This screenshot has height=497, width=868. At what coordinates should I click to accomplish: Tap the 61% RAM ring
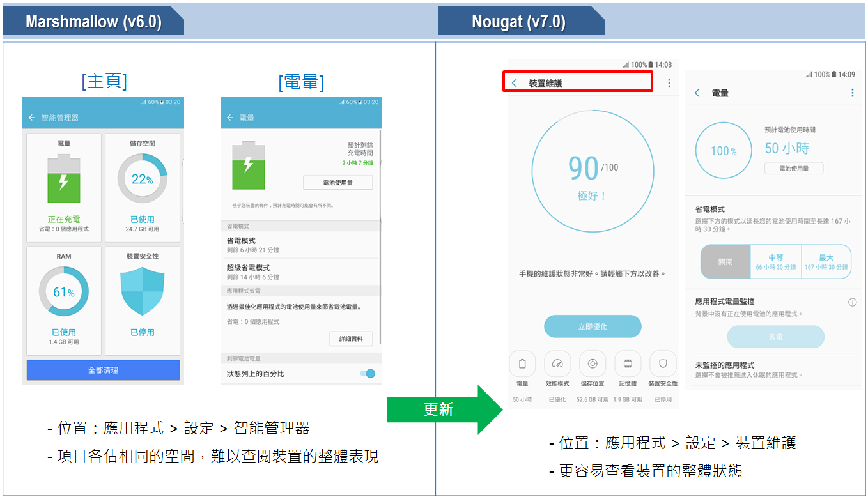click(x=64, y=292)
